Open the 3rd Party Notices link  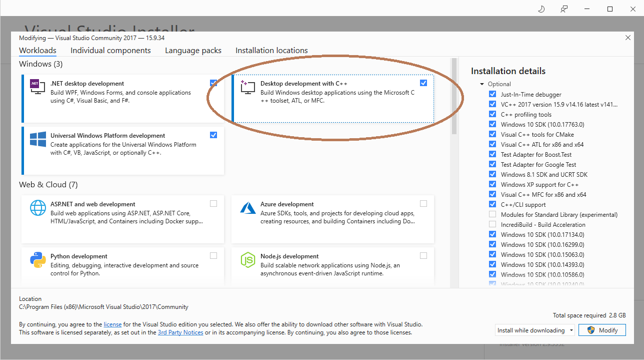180,332
